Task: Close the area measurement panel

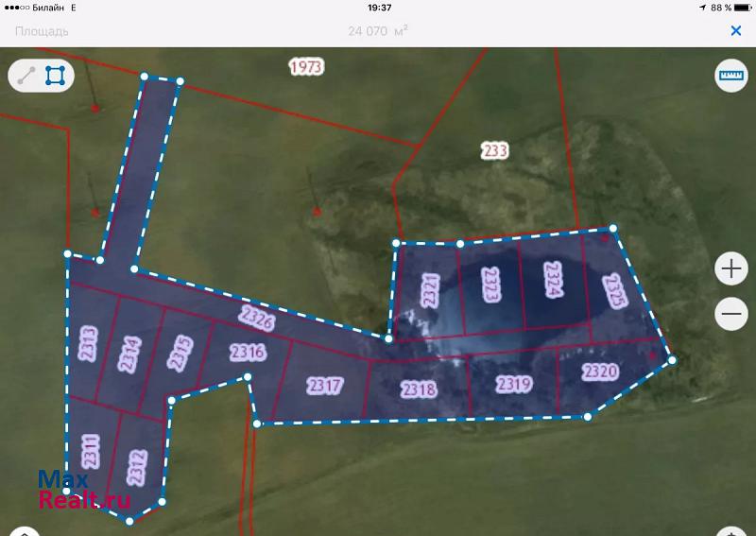Action: pyautogui.click(x=736, y=30)
